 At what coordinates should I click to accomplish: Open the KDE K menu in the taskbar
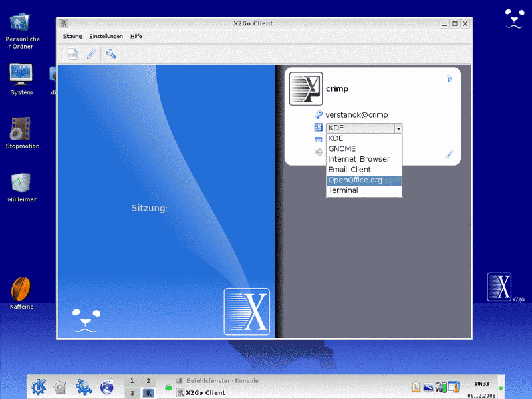click(x=39, y=386)
